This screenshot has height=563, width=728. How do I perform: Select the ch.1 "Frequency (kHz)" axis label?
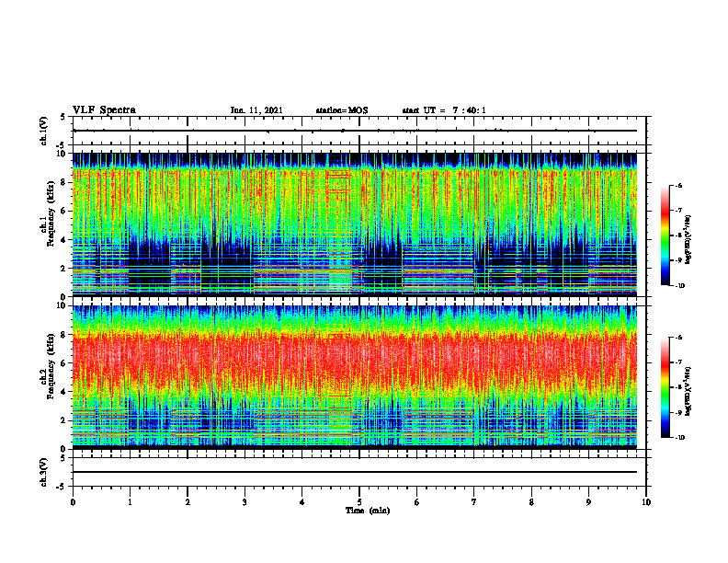51,213
